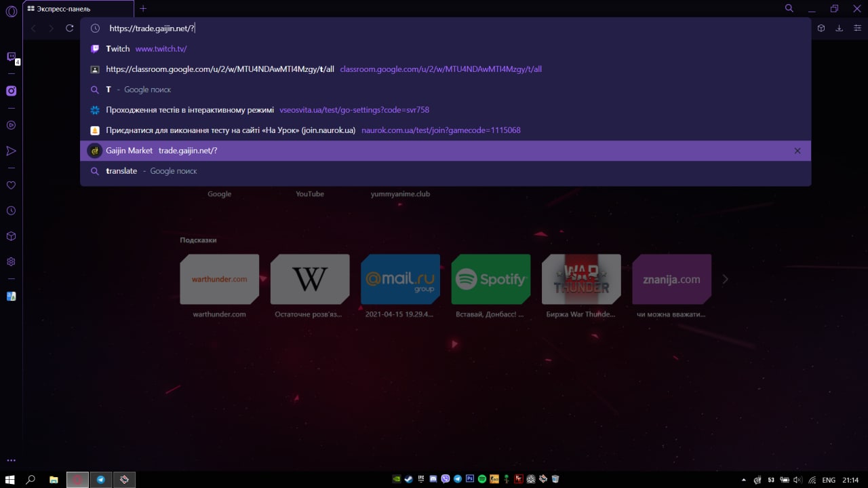The height and width of the screenshot is (488, 868).
Task: Select the naurok.com.ua join suggestion
Action: 446,130
